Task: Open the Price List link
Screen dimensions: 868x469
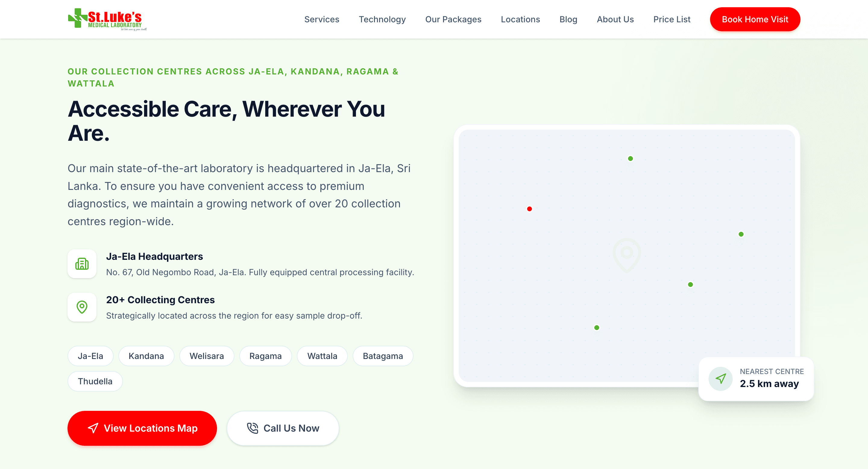Action: pyautogui.click(x=671, y=19)
